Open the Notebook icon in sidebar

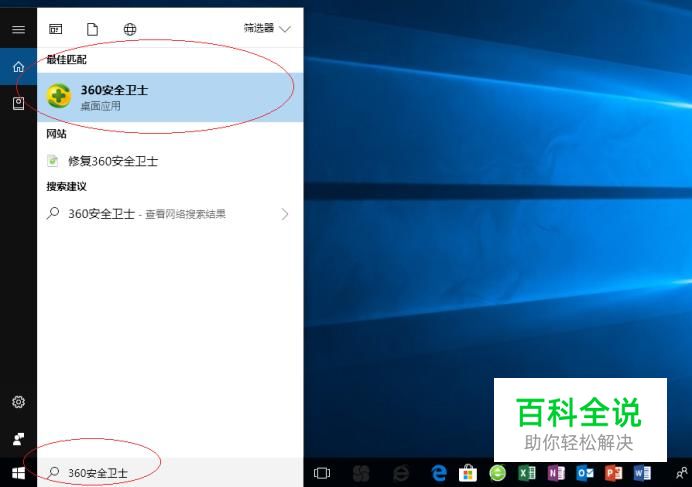(18, 103)
